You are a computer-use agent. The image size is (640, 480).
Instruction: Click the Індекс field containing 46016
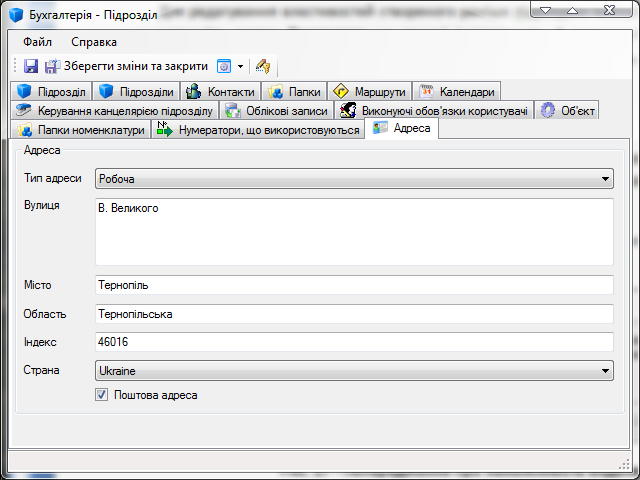354,342
